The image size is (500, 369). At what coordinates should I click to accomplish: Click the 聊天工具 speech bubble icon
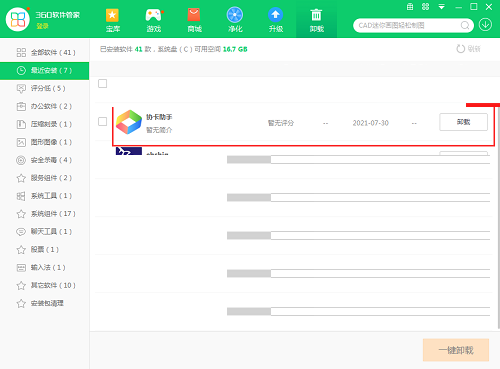(x=21, y=232)
